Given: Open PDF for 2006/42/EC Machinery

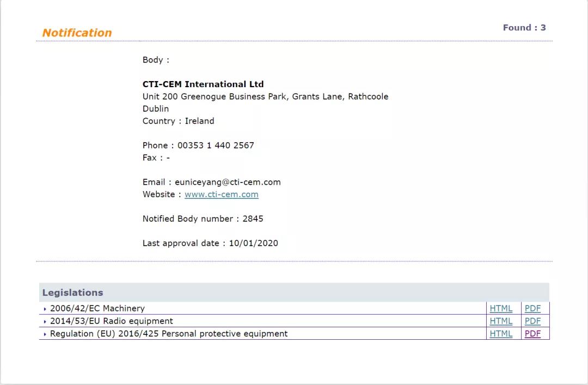Looking at the screenshot, I should pos(532,308).
